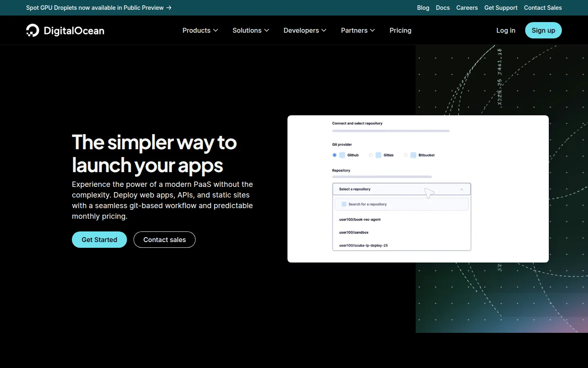Click the progress bar under Connect and select repository

pyautogui.click(x=391, y=131)
